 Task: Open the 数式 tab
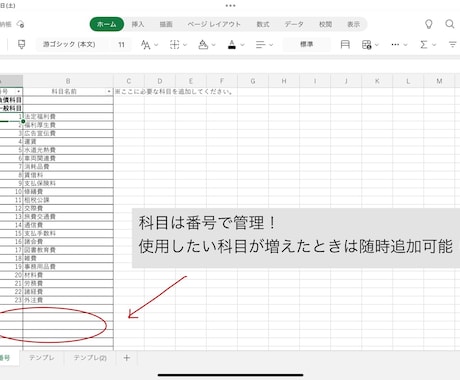click(x=263, y=24)
